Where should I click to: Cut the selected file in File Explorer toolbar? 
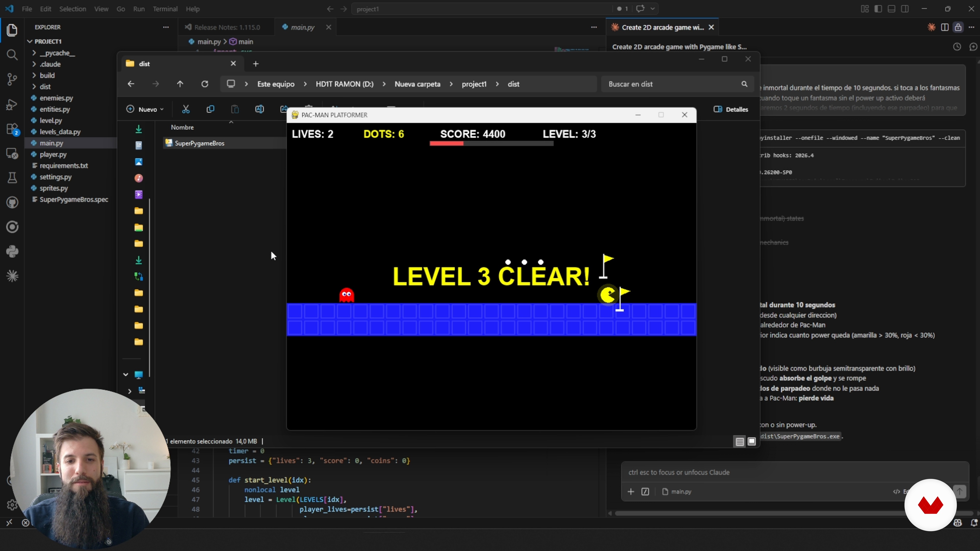pos(186,109)
